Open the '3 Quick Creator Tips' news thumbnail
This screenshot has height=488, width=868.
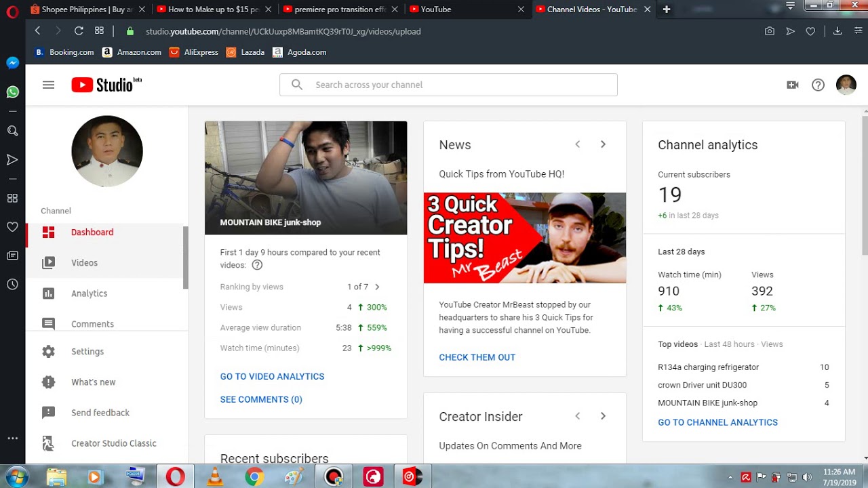(x=525, y=238)
